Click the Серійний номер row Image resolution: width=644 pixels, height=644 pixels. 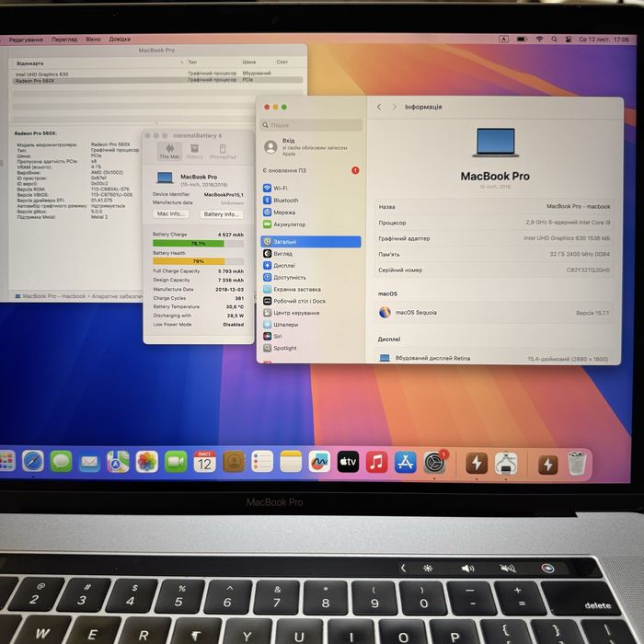click(494, 270)
